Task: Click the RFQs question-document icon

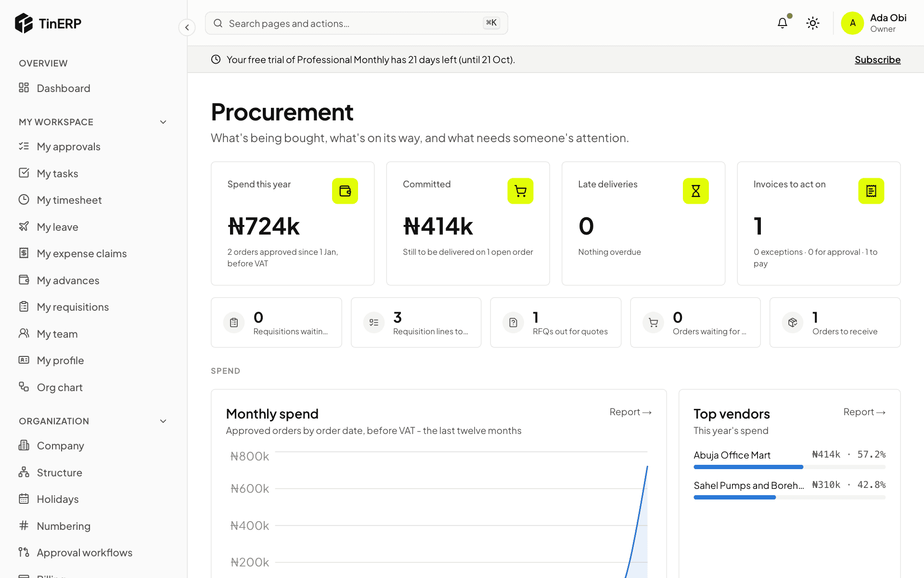Action: pos(513,322)
